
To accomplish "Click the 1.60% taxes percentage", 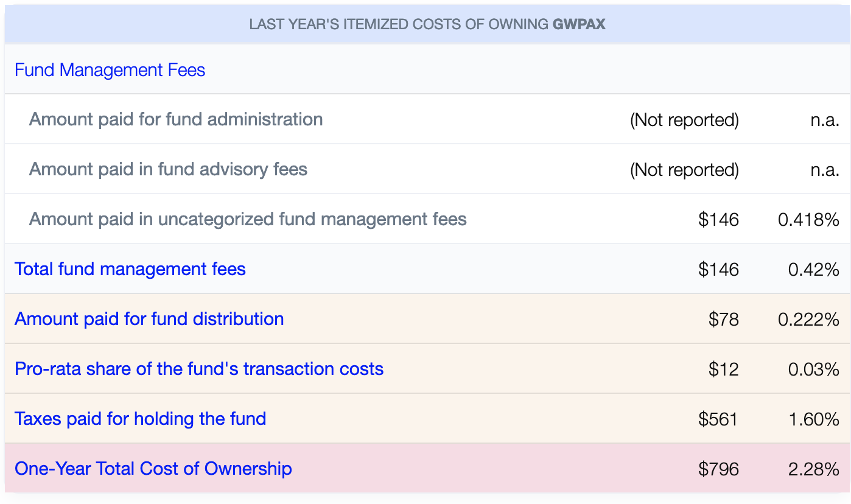I will [814, 419].
